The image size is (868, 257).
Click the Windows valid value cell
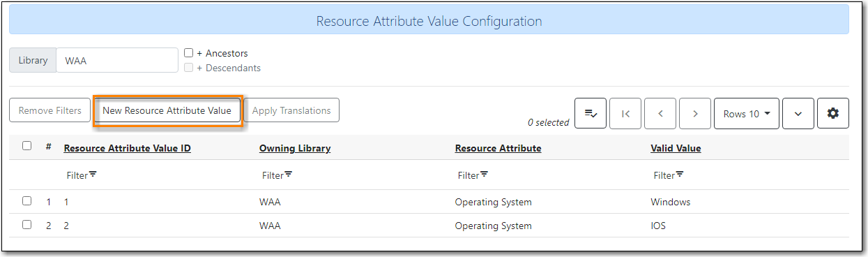[x=670, y=202]
